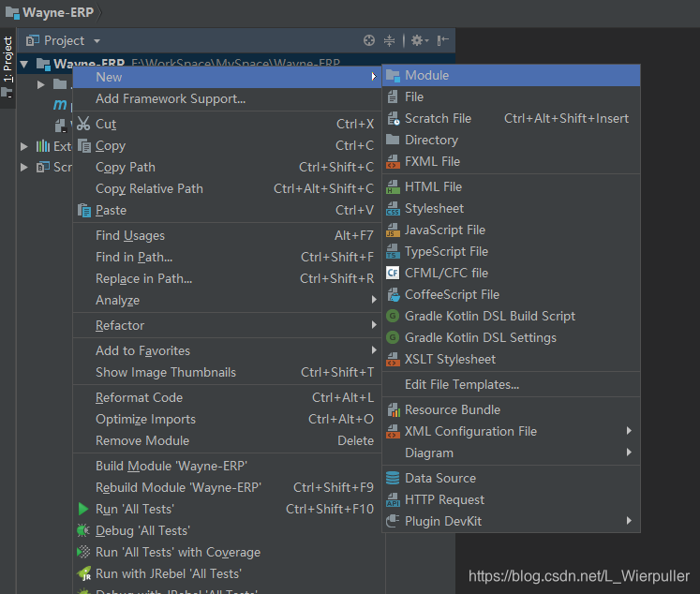Click the TypeScript File icon
The width and height of the screenshot is (700, 594).
tap(393, 252)
